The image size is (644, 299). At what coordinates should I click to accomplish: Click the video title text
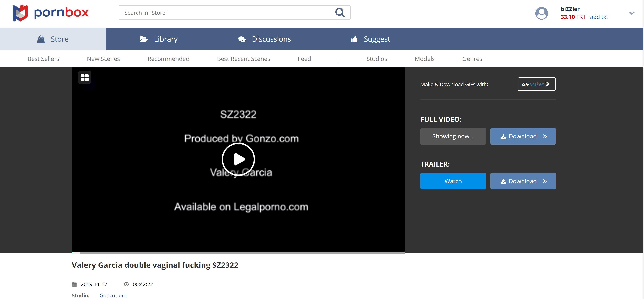155,265
